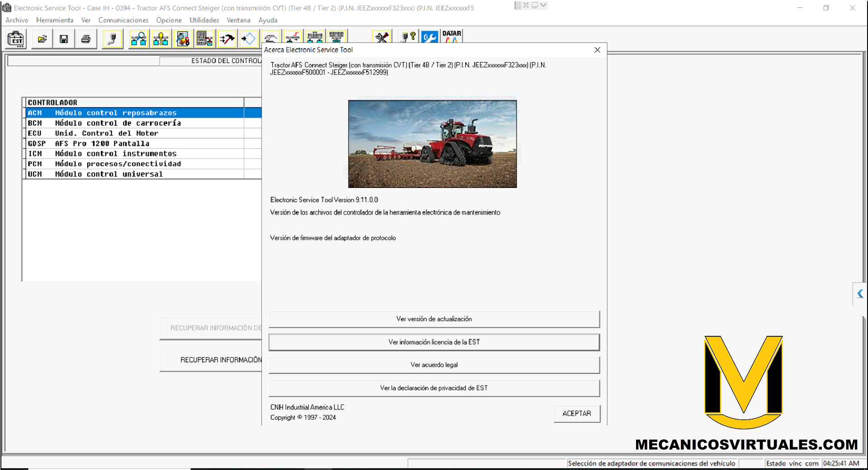Image resolution: width=868 pixels, height=470 pixels.
Task: Open file using the folder toolbar icon
Action: (x=42, y=39)
